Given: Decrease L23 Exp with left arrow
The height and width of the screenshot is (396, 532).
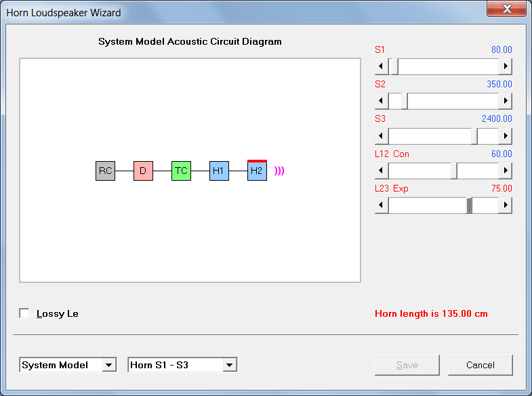Looking at the screenshot, I should point(382,205).
